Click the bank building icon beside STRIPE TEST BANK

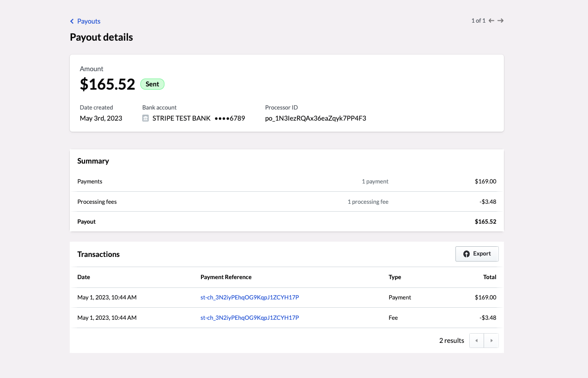pos(145,118)
